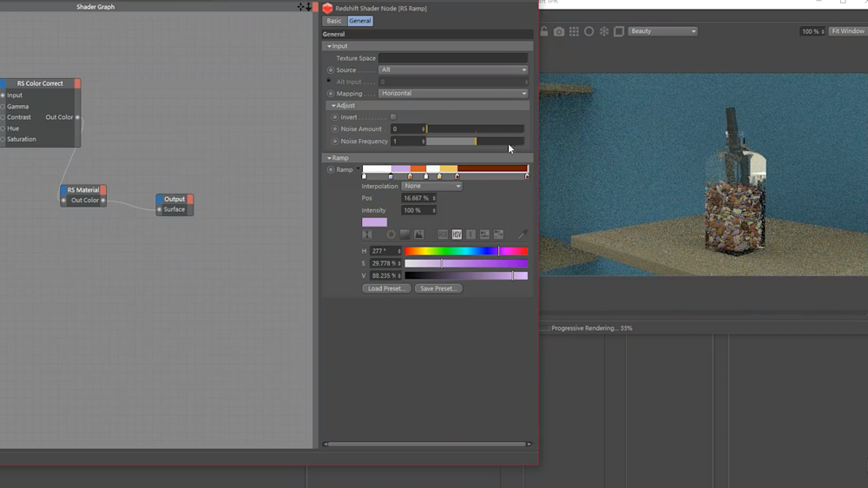Image resolution: width=868 pixels, height=488 pixels.
Task: Click the Out Color port on RS Color Correct
Action: pos(77,117)
